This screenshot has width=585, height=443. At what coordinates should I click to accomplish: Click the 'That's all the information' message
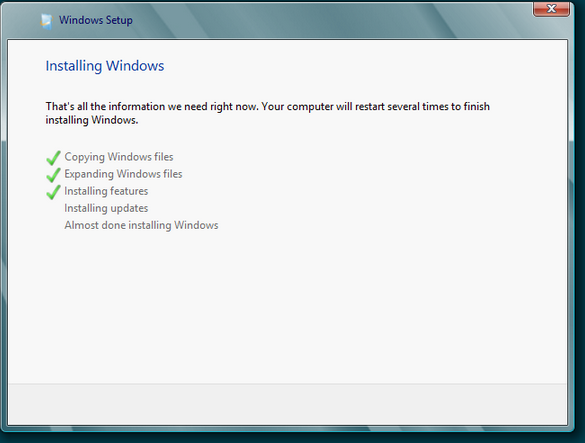(x=268, y=113)
